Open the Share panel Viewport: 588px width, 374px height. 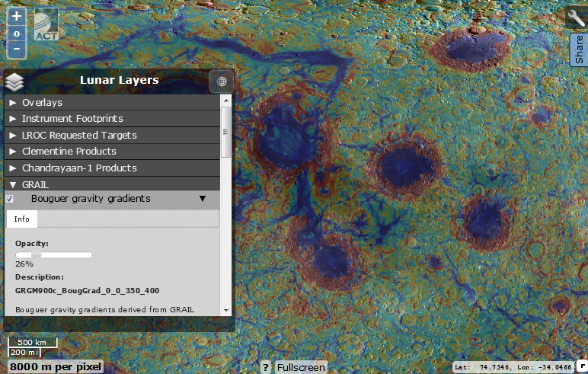pos(579,50)
